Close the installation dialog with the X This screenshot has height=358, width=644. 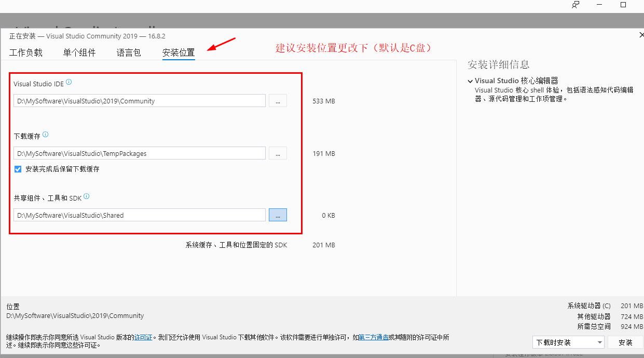pos(641,35)
